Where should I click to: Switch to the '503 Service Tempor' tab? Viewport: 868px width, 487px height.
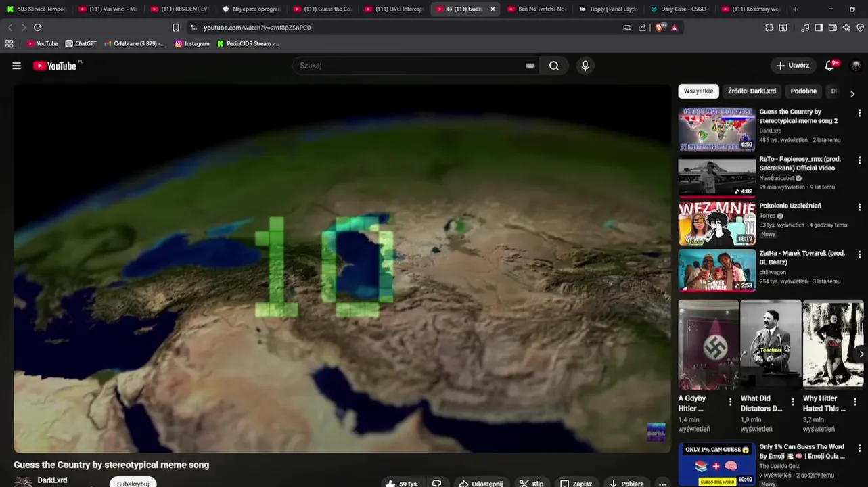pos(37,9)
